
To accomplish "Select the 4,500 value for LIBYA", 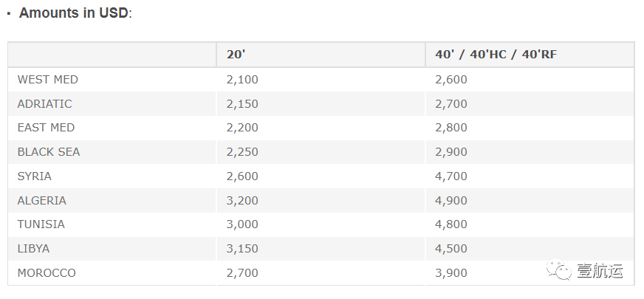I will click(451, 249).
